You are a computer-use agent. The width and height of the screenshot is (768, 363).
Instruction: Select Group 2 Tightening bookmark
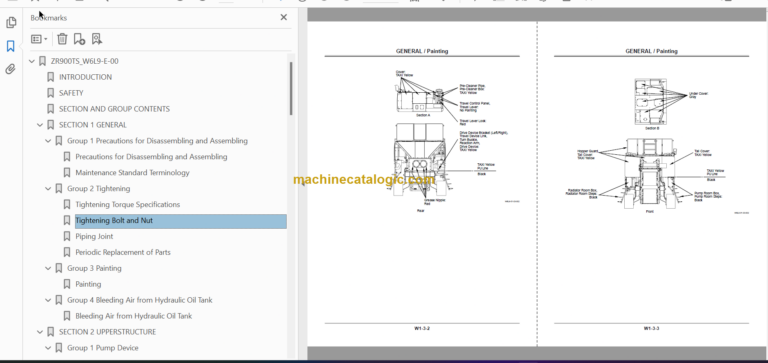98,189
